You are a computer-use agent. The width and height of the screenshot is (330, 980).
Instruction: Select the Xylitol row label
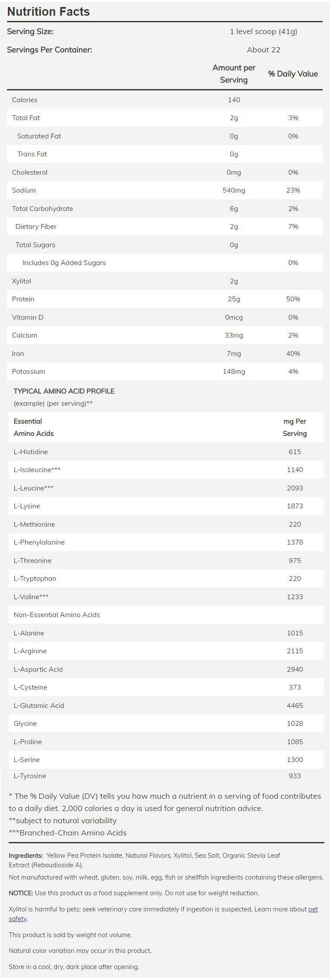click(x=21, y=281)
